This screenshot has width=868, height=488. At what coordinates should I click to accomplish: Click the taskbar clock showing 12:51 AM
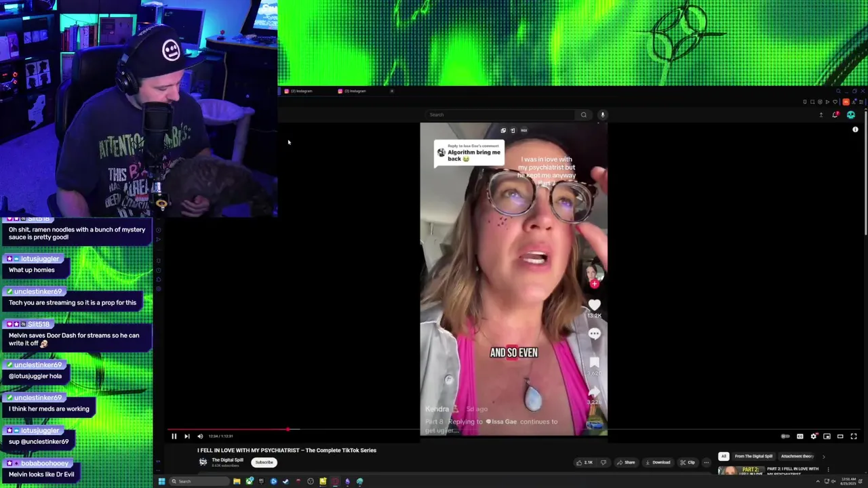click(848, 481)
